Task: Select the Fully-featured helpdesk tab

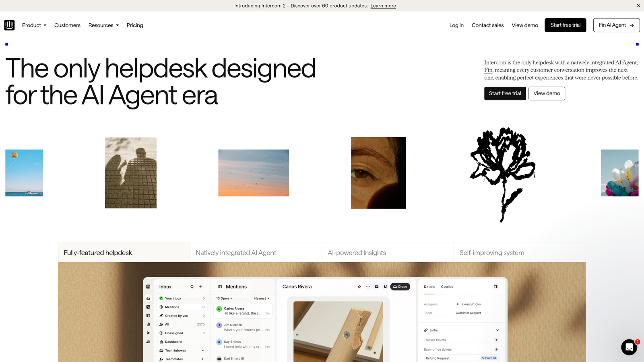Action: coord(124,253)
